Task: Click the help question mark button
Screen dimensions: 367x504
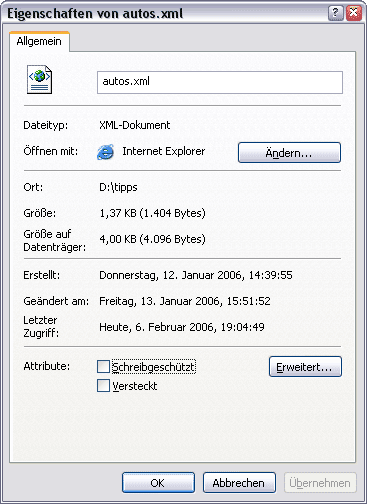Action: (336, 13)
